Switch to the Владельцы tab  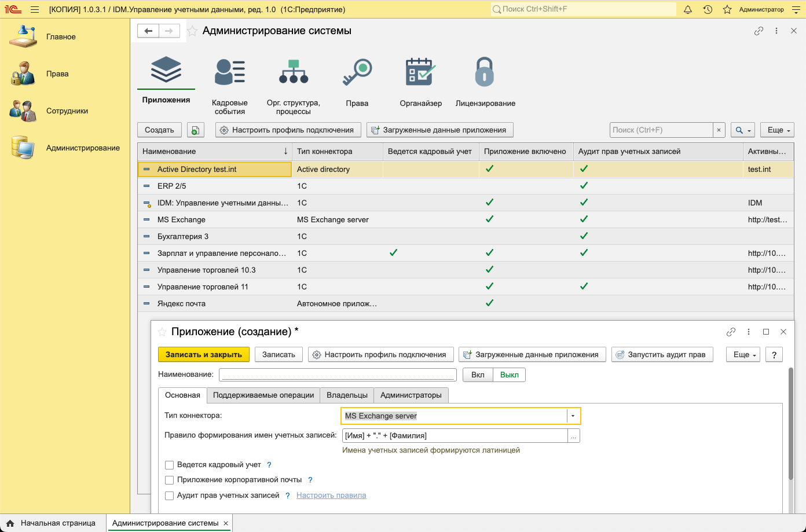point(347,395)
